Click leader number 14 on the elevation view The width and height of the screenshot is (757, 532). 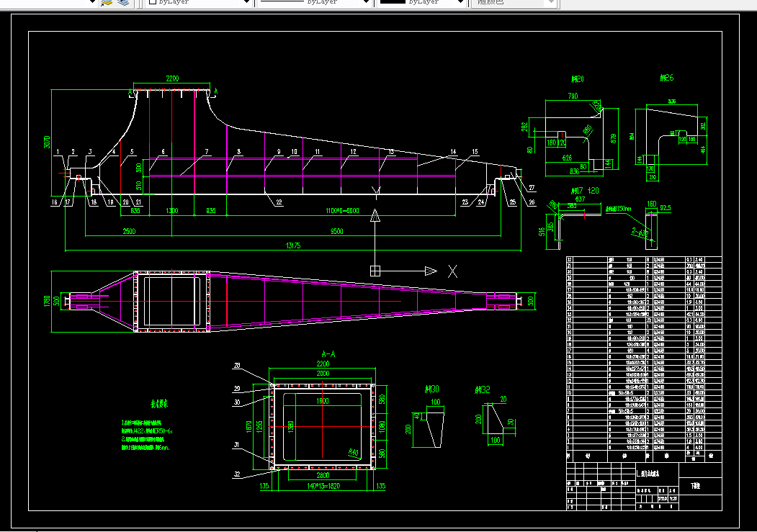pos(453,151)
